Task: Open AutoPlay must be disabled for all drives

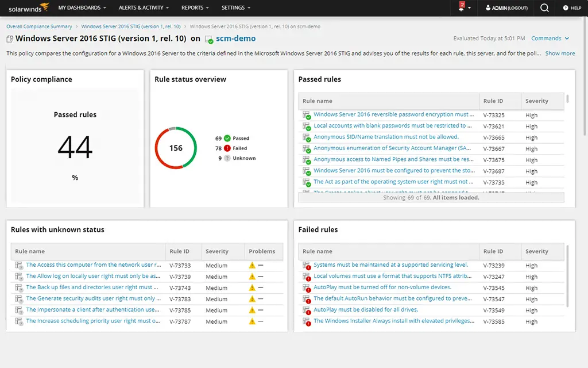Action: click(x=366, y=309)
